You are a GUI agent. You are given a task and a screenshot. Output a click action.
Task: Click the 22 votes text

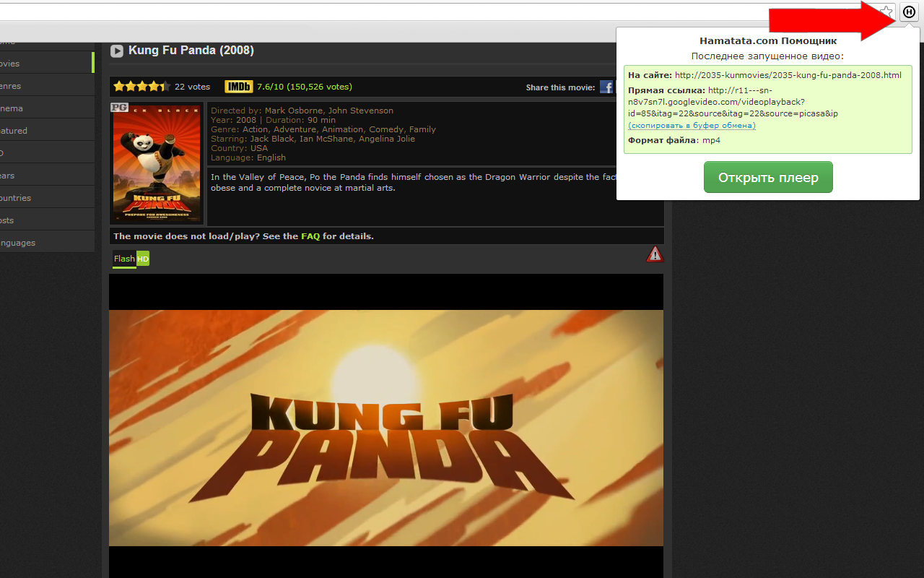(192, 87)
